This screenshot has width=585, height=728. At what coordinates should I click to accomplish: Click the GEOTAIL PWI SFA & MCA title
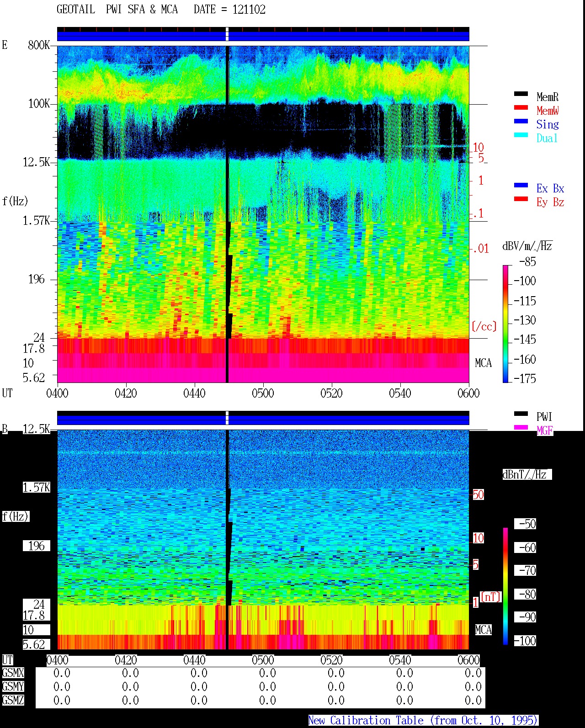point(117,10)
